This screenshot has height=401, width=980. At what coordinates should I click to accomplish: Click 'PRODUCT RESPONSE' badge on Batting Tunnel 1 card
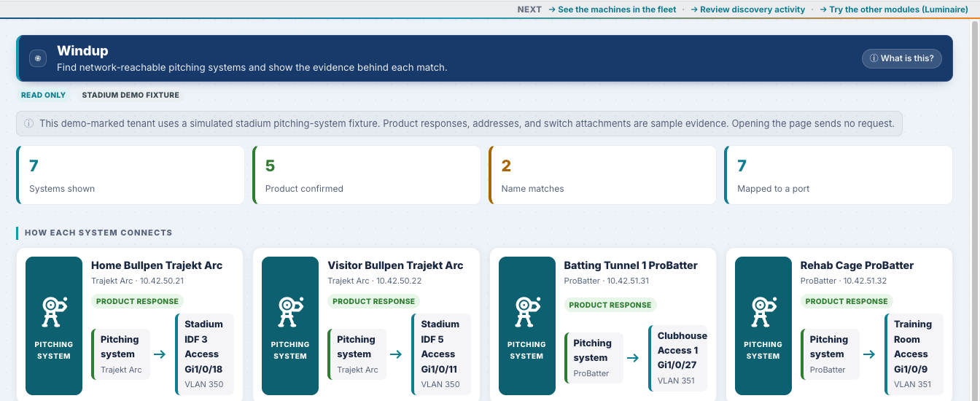tap(610, 305)
